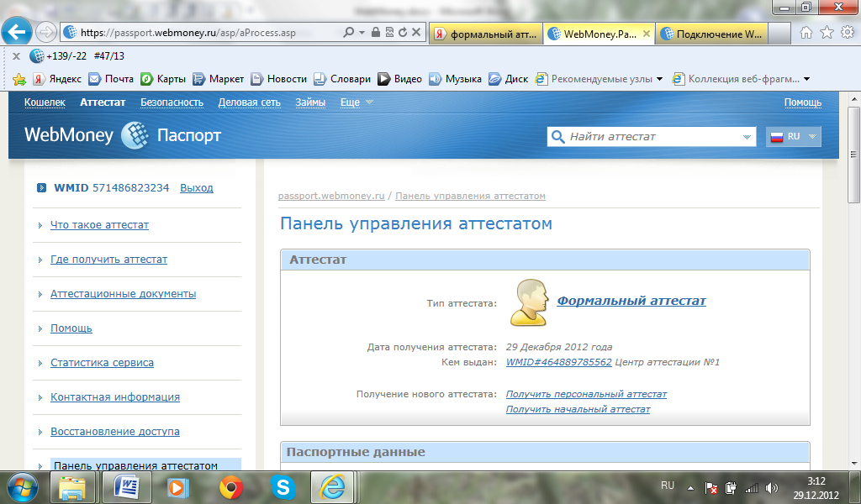Viewport: 861px width, 504px height.
Task: Open the Windows Start button
Action: pyautogui.click(x=23, y=487)
